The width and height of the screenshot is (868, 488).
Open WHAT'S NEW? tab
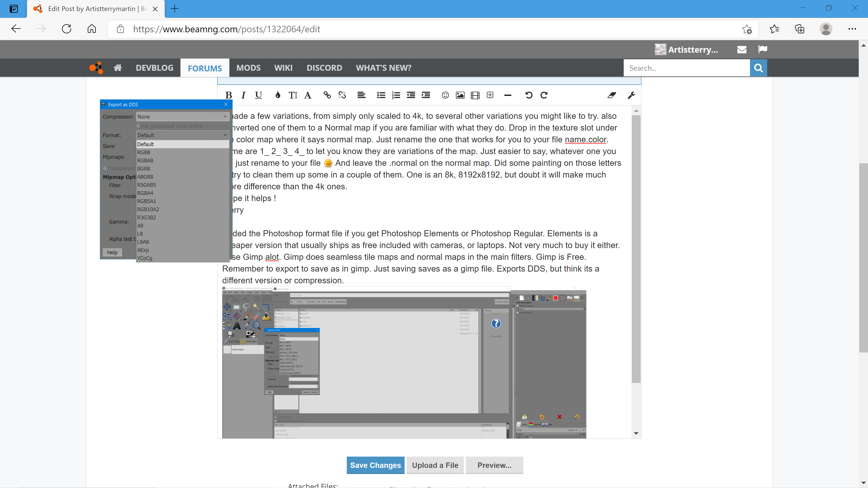tap(383, 68)
